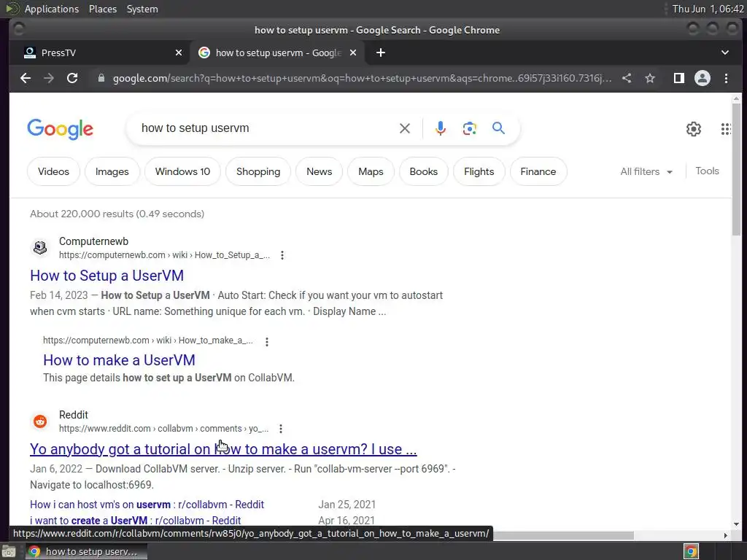Open the search Tools options
Image resolution: width=747 pixels, height=560 pixels.
click(707, 171)
